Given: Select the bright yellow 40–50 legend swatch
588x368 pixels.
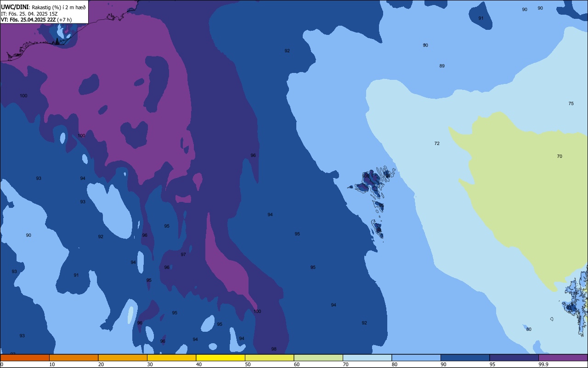Looking at the screenshot, I should [x=220, y=357].
